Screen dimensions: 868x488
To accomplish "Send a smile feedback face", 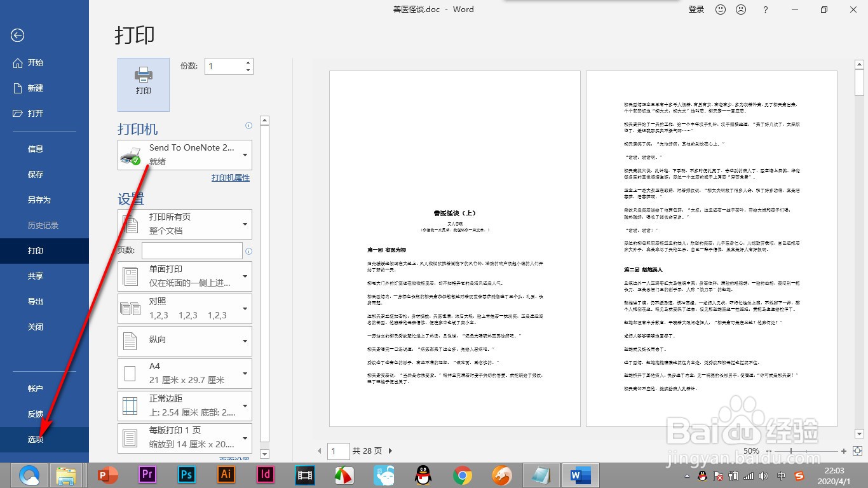I will click(721, 10).
